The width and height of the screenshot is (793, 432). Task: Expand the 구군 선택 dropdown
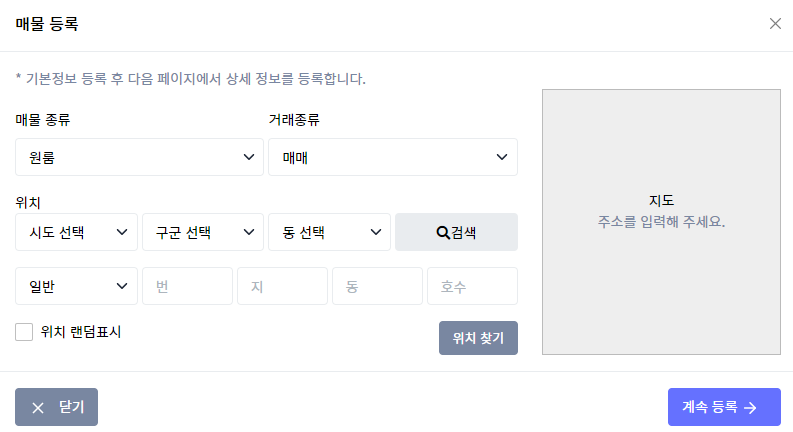click(x=203, y=232)
